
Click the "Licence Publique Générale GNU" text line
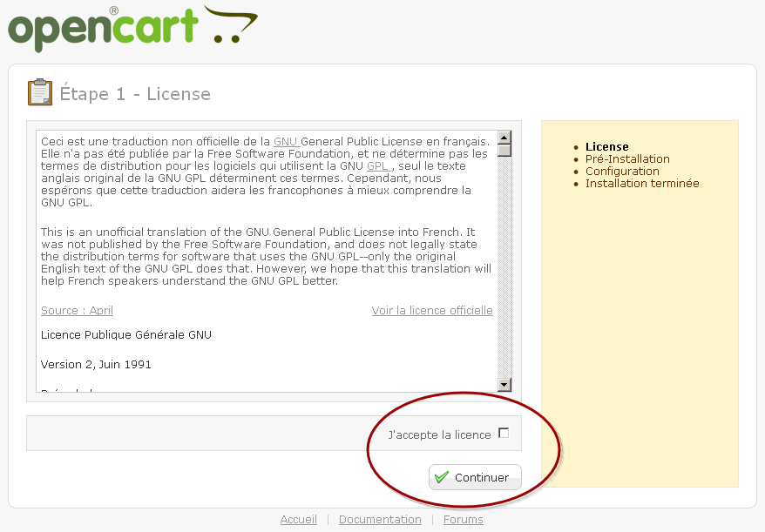(126, 335)
